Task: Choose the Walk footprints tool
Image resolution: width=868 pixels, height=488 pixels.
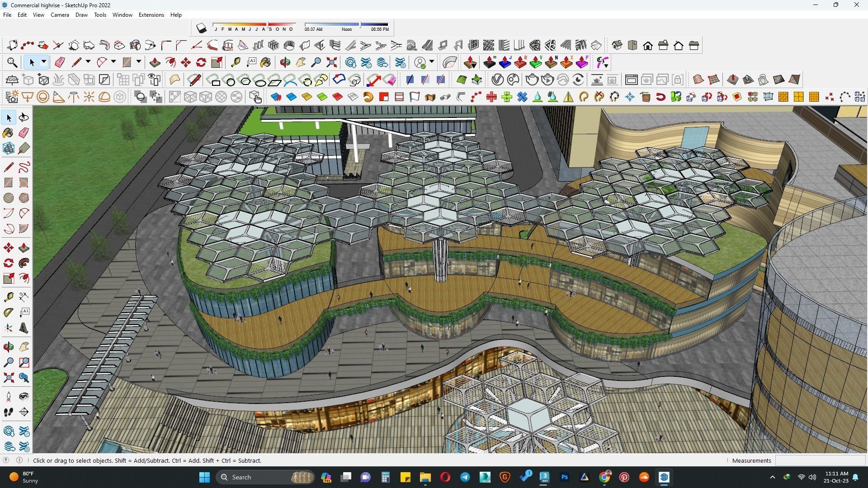Action: click(9, 412)
